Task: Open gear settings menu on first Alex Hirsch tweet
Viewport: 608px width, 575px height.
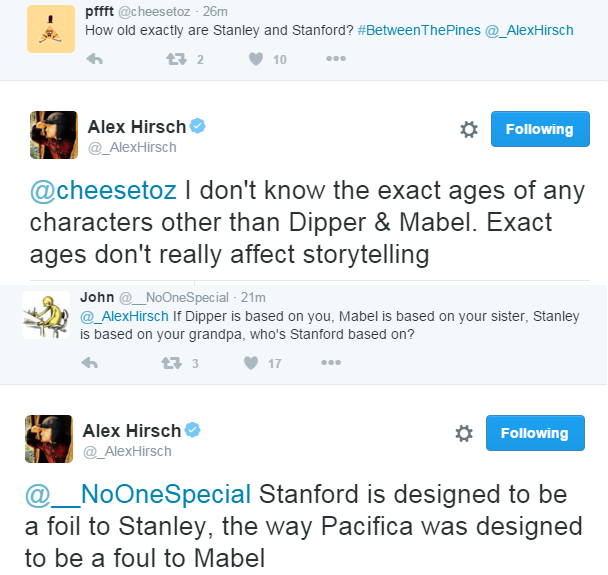Action: (x=468, y=129)
